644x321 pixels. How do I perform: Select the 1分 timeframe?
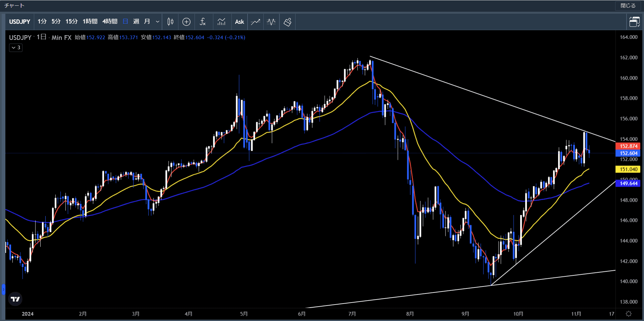42,21
